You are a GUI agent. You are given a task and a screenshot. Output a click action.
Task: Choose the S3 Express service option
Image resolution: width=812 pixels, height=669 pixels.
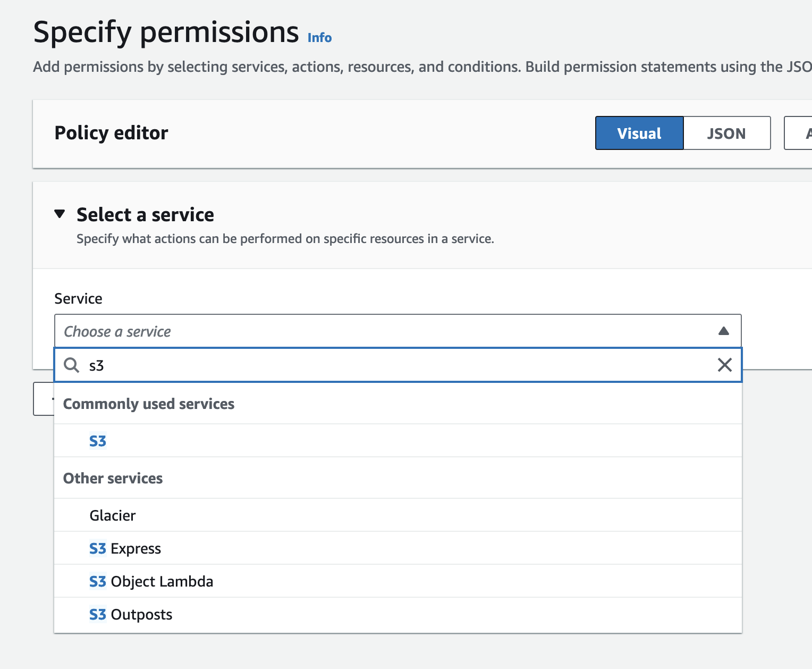125,548
